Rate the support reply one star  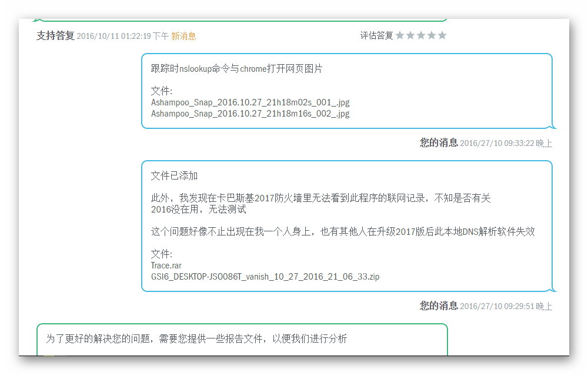pyautogui.click(x=400, y=35)
